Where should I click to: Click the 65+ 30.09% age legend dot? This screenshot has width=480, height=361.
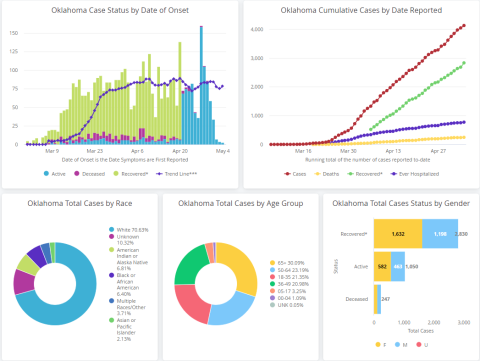272,263
